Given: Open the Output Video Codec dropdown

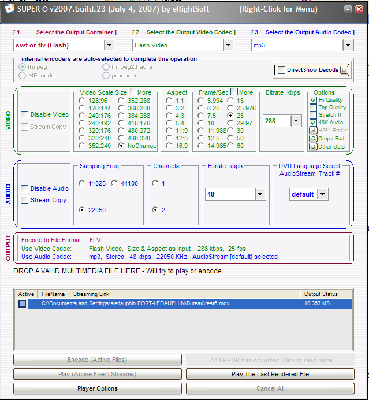Looking at the screenshot, I should tap(228, 45).
